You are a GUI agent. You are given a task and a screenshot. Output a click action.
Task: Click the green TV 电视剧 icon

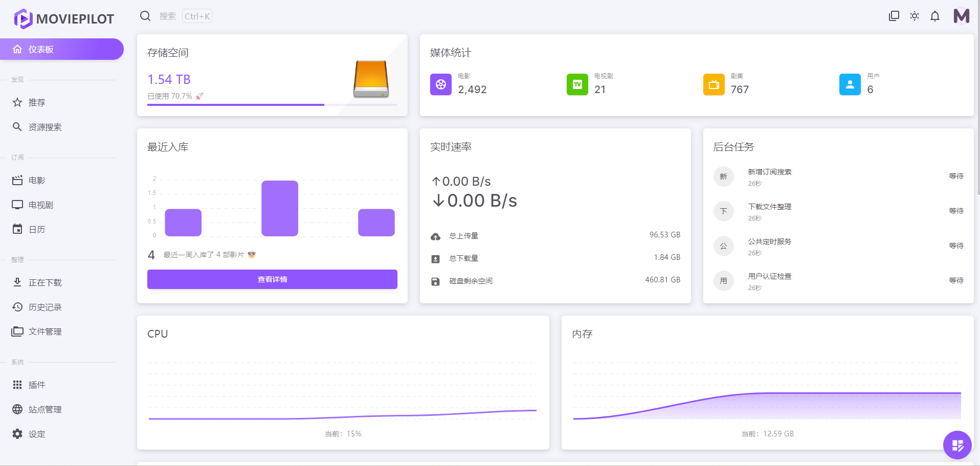point(577,84)
